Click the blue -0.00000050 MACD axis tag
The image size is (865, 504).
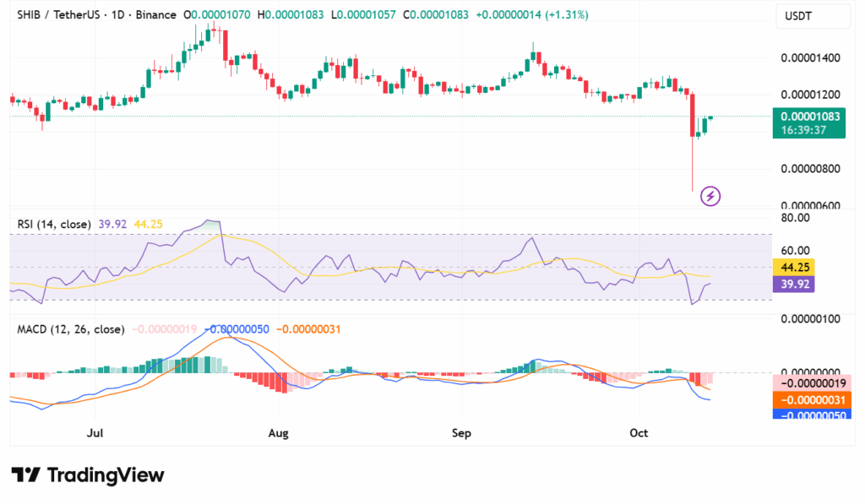pyautogui.click(x=809, y=415)
